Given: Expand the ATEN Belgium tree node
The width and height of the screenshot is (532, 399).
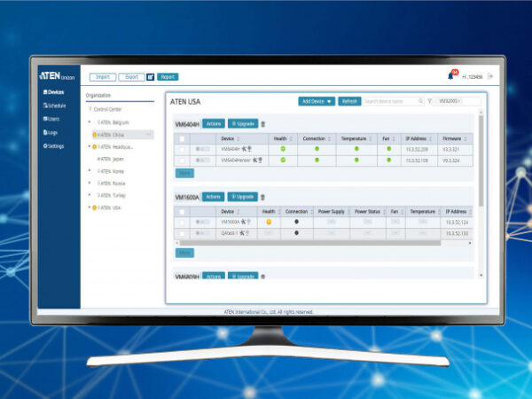Looking at the screenshot, I should (x=90, y=121).
